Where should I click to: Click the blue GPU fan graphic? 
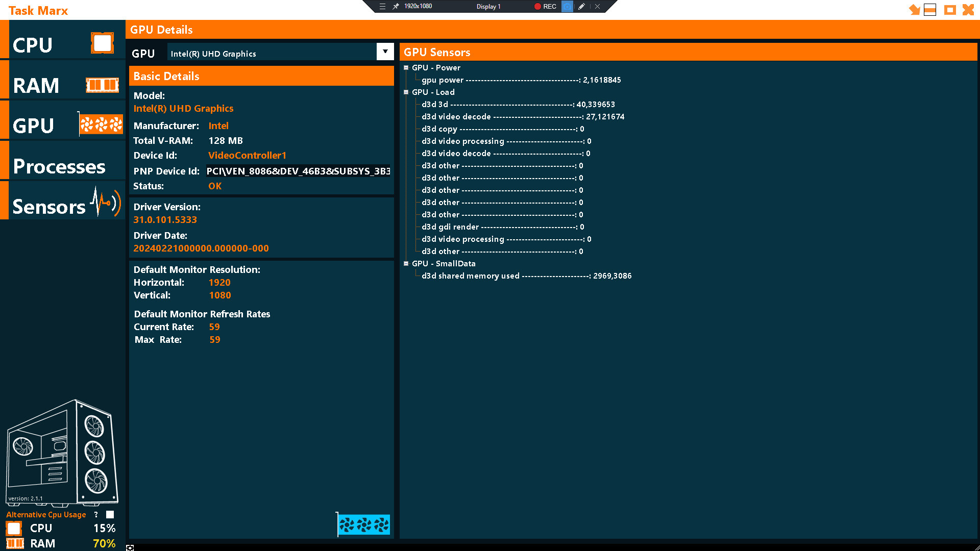pos(363,524)
